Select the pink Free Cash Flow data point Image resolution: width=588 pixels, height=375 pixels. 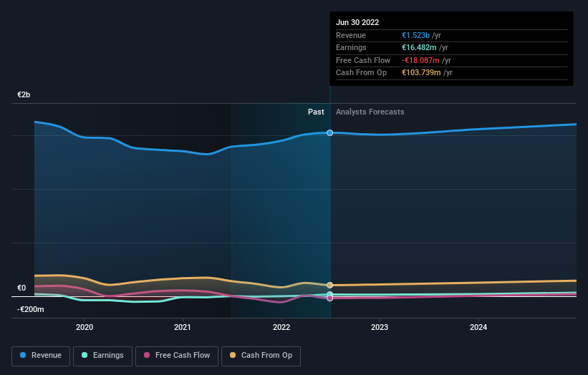point(329,298)
